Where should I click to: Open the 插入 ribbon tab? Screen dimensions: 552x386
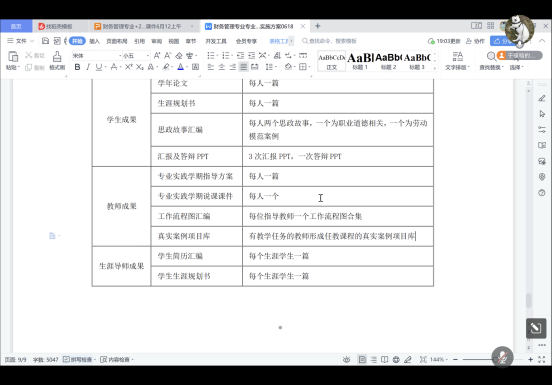tap(94, 41)
